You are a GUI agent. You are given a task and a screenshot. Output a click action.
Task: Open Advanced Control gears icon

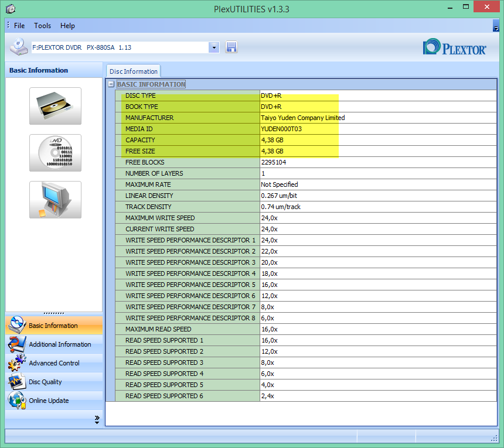click(x=17, y=363)
